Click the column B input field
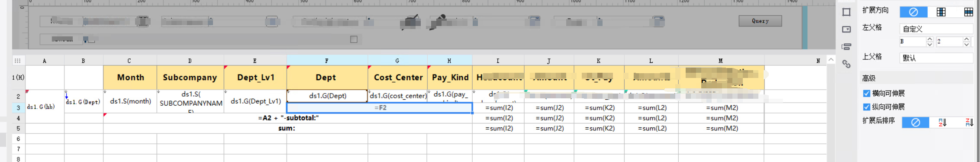Image resolution: width=980 pixels, height=162 pixels. coord(912,42)
